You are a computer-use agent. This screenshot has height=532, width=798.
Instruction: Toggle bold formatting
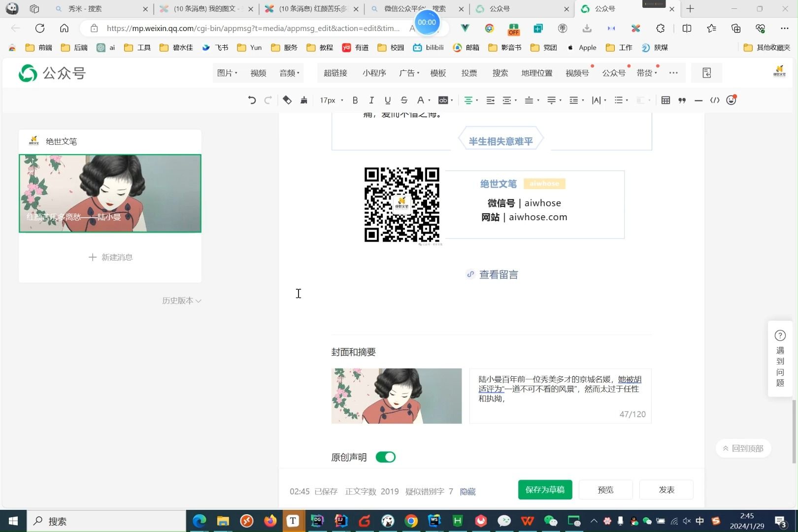(355, 100)
